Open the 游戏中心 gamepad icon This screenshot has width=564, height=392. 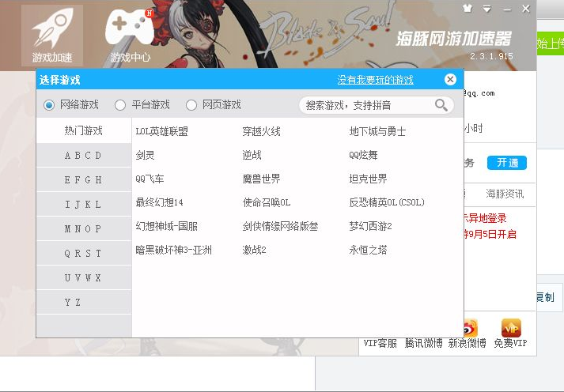click(x=131, y=36)
